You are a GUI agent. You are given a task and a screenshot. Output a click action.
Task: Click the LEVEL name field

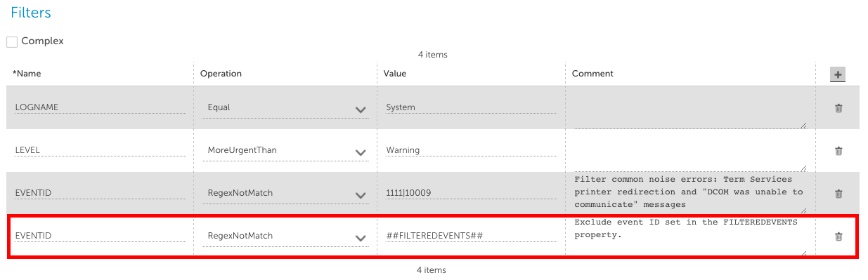tap(100, 150)
